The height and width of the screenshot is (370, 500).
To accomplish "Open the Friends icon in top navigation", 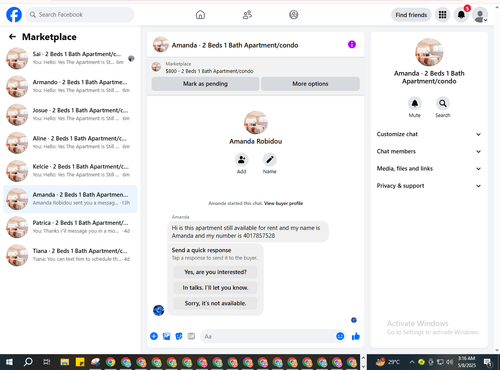I will click(x=247, y=15).
